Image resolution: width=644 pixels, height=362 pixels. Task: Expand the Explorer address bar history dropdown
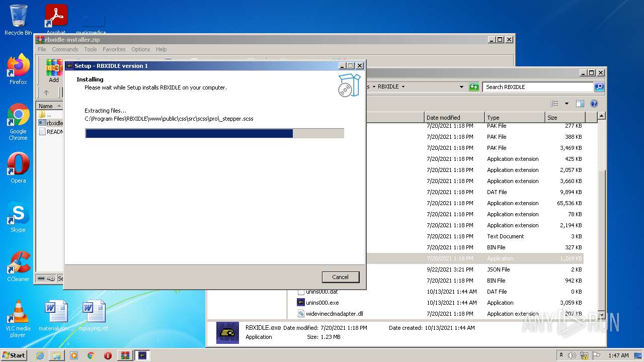point(461,87)
